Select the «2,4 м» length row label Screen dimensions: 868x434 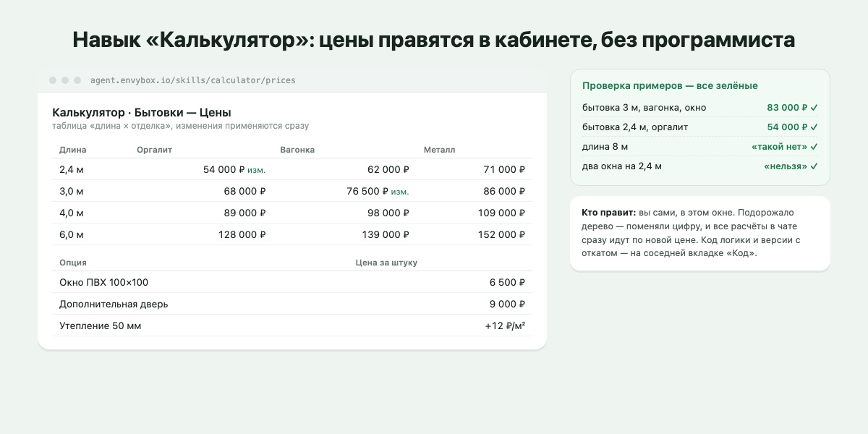pos(72,170)
